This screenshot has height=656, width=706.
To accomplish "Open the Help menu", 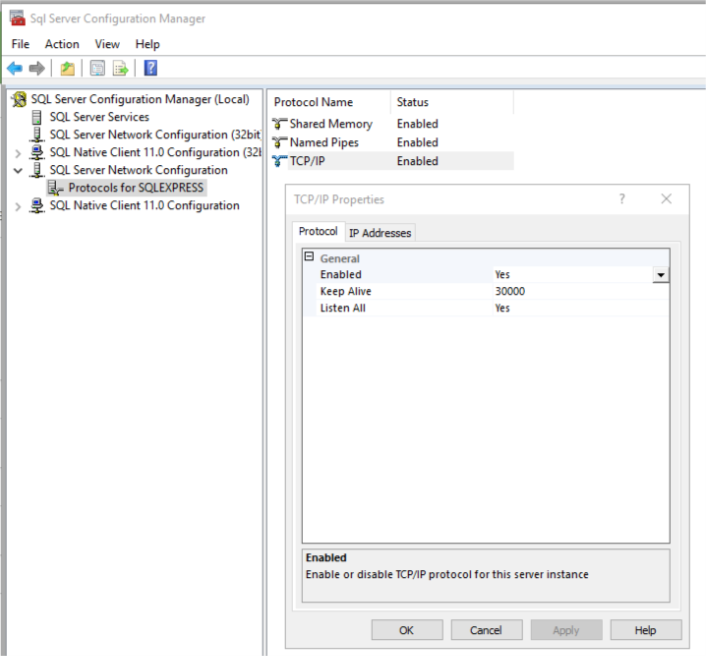I will (148, 44).
